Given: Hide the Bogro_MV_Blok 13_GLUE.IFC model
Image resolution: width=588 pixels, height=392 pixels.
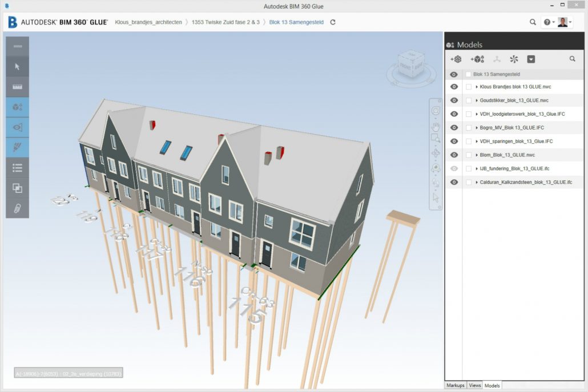Looking at the screenshot, I should pyautogui.click(x=454, y=127).
